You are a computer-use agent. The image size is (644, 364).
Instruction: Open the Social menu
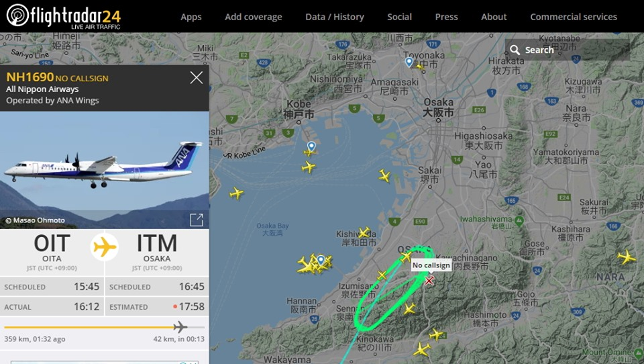click(x=399, y=17)
